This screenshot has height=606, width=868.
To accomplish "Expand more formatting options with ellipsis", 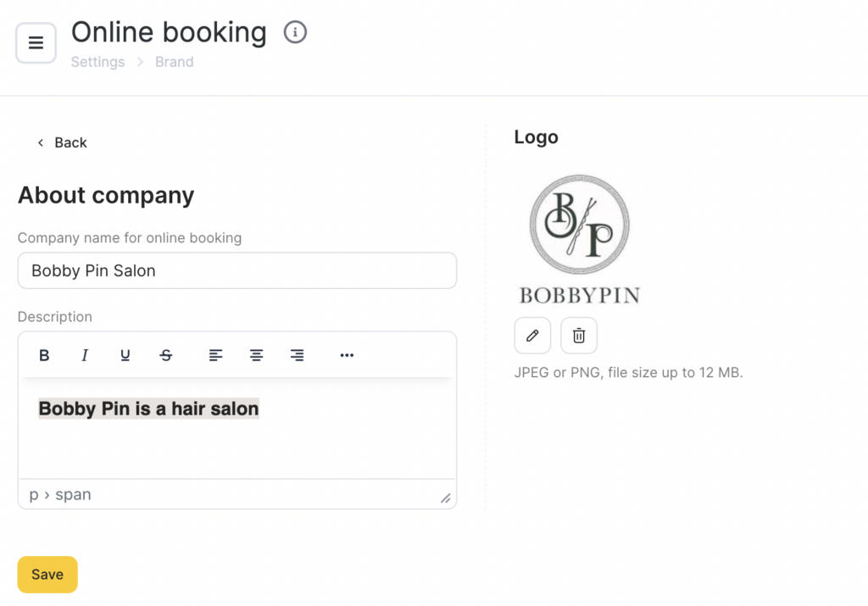I will click(347, 355).
